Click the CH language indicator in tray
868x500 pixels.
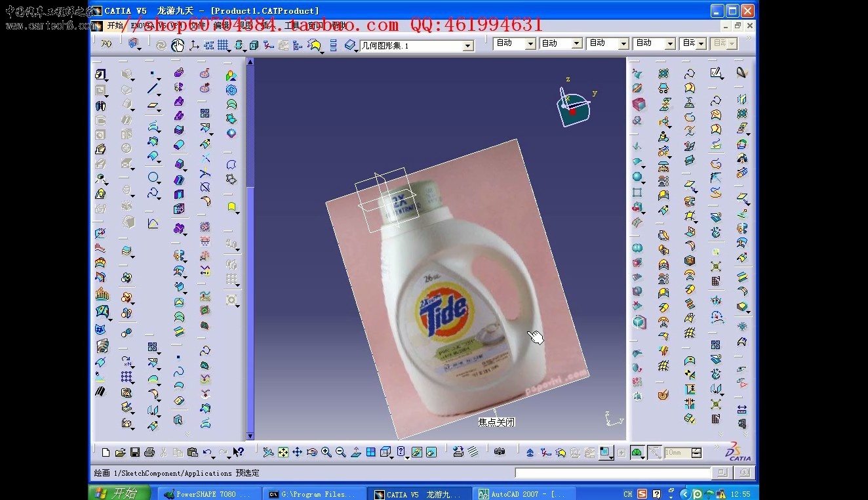coord(628,494)
